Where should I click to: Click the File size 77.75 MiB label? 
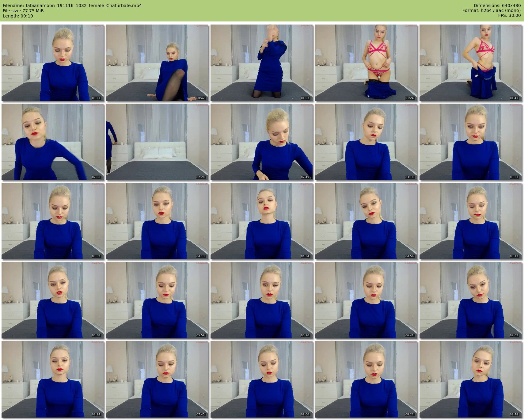pyautogui.click(x=23, y=11)
